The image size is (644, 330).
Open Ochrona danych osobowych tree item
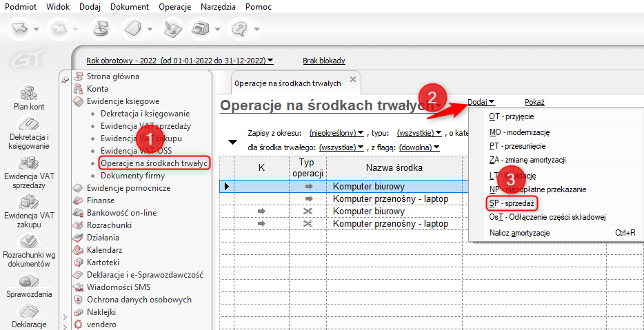[x=139, y=299]
